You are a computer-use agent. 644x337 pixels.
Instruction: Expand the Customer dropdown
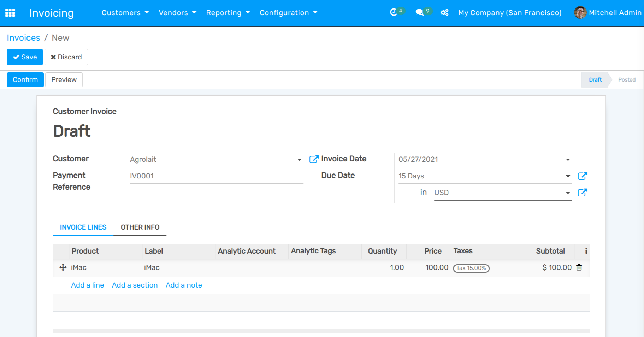pyautogui.click(x=299, y=160)
